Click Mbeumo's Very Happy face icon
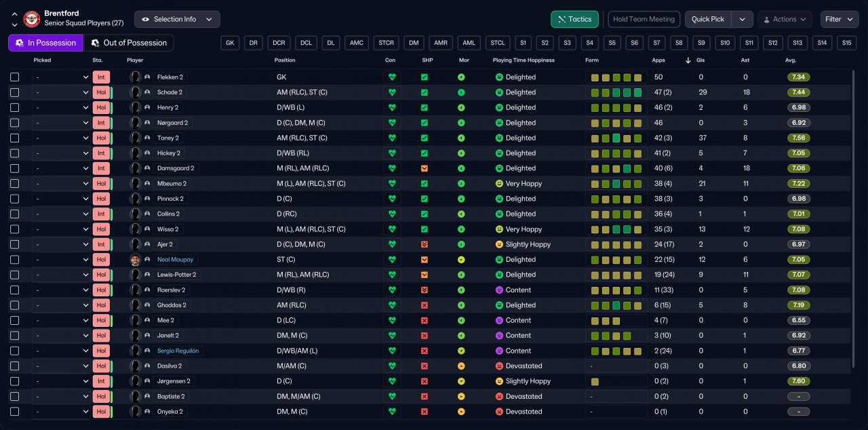 tap(499, 184)
